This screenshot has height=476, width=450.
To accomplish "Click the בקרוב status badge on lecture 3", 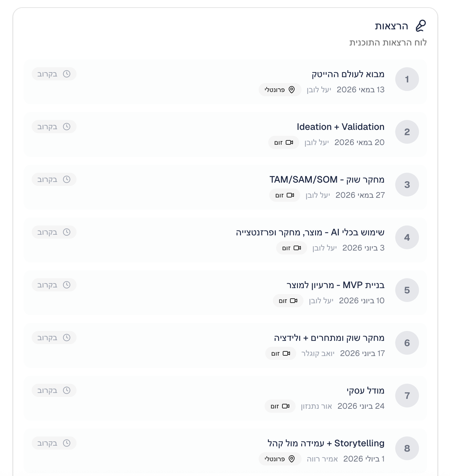I will 54,179.
